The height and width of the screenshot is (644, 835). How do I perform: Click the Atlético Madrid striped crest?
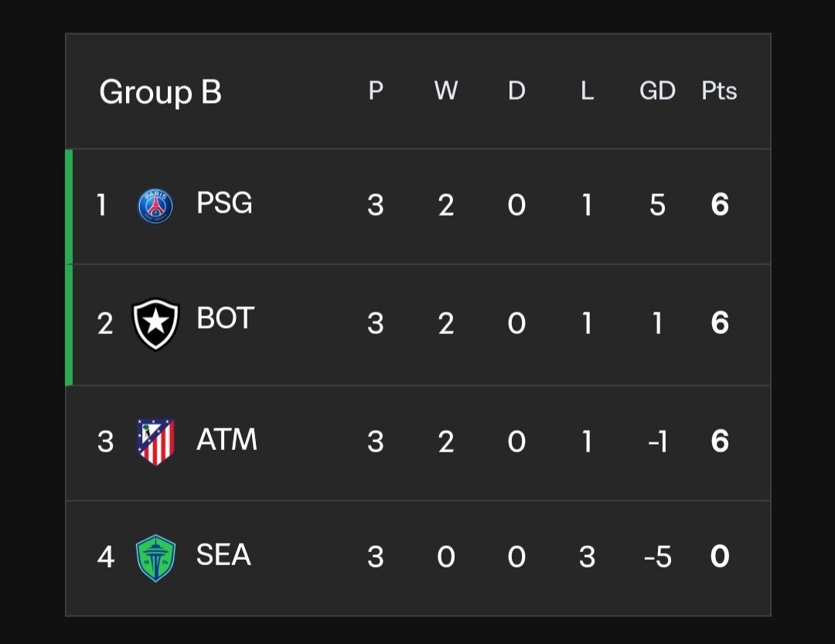(155, 441)
